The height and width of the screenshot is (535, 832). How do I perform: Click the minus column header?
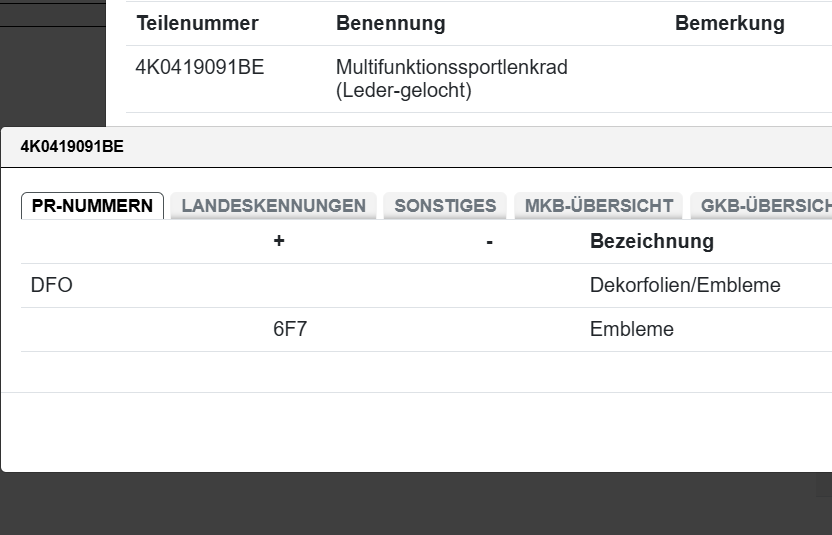click(489, 241)
